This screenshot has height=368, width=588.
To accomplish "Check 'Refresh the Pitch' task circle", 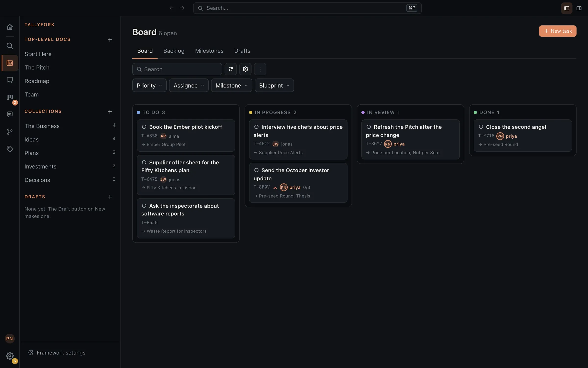I will 368,127.
